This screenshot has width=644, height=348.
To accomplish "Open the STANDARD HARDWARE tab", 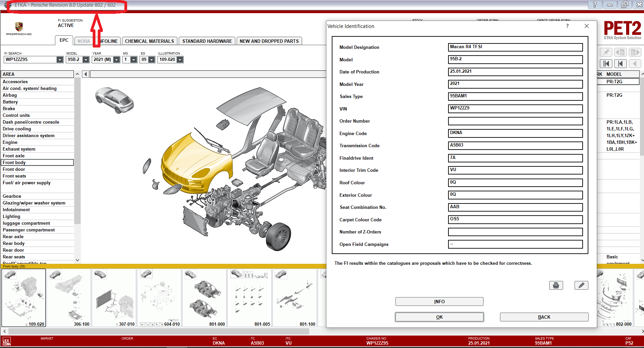I will (207, 41).
